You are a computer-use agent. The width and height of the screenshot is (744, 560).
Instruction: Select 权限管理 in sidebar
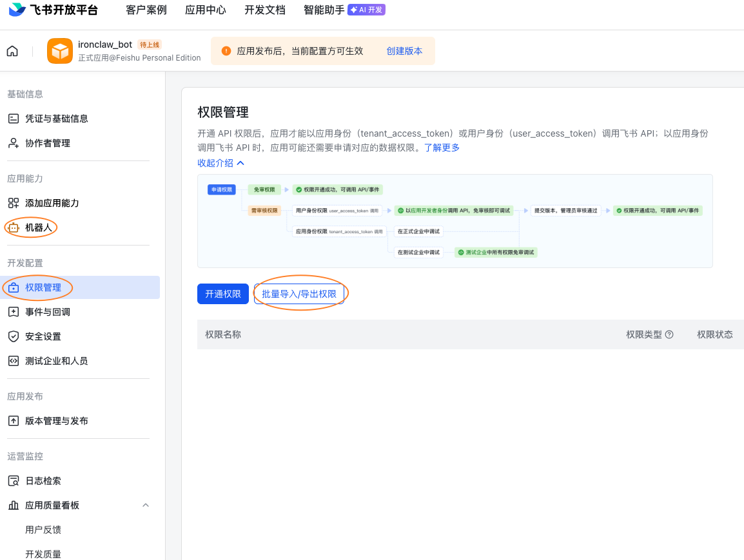click(x=80, y=287)
